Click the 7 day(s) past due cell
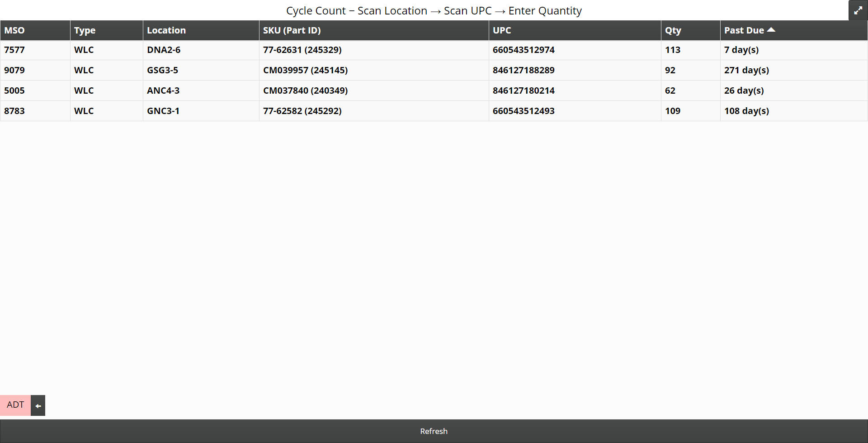 794,50
